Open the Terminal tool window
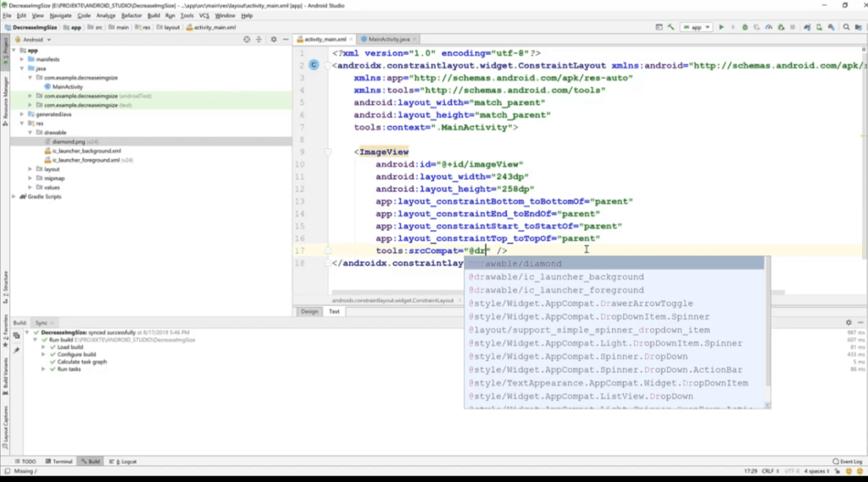 pyautogui.click(x=59, y=462)
